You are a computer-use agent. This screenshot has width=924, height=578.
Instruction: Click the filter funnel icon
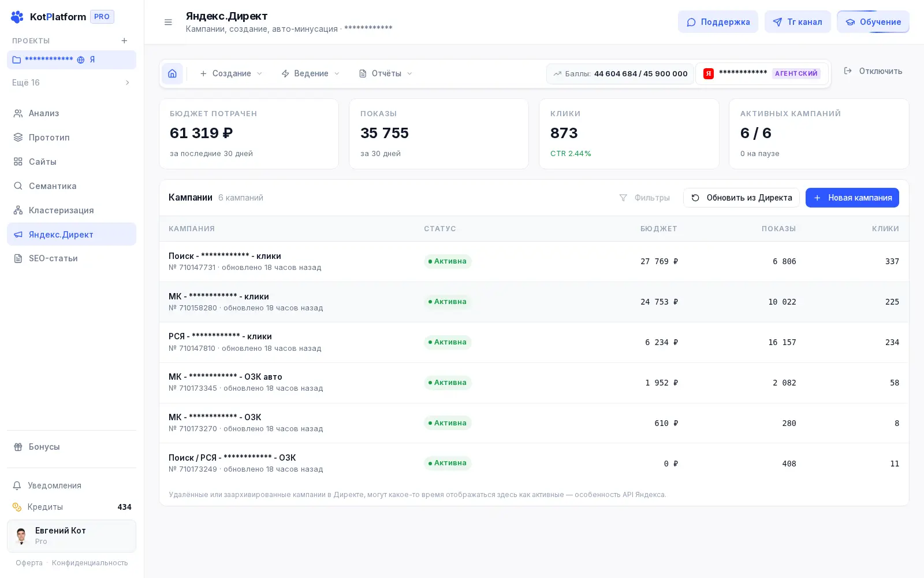623,198
